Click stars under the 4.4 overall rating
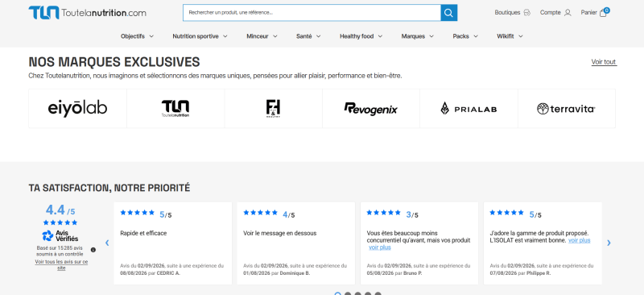644x295 pixels. (60, 222)
